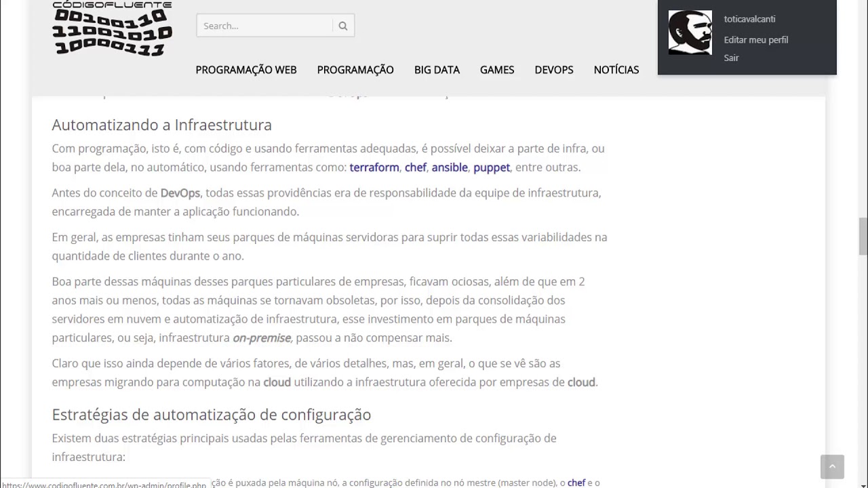This screenshot has width=868, height=488.
Task: Follow the puppet link
Action: (492, 167)
